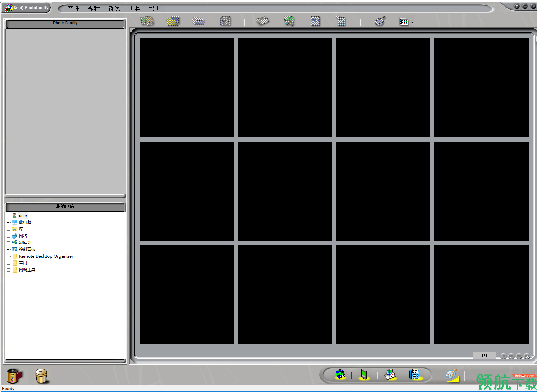The width and height of the screenshot is (537, 392).
Task: Click the photo album stack toolbar icon
Action: point(147,21)
